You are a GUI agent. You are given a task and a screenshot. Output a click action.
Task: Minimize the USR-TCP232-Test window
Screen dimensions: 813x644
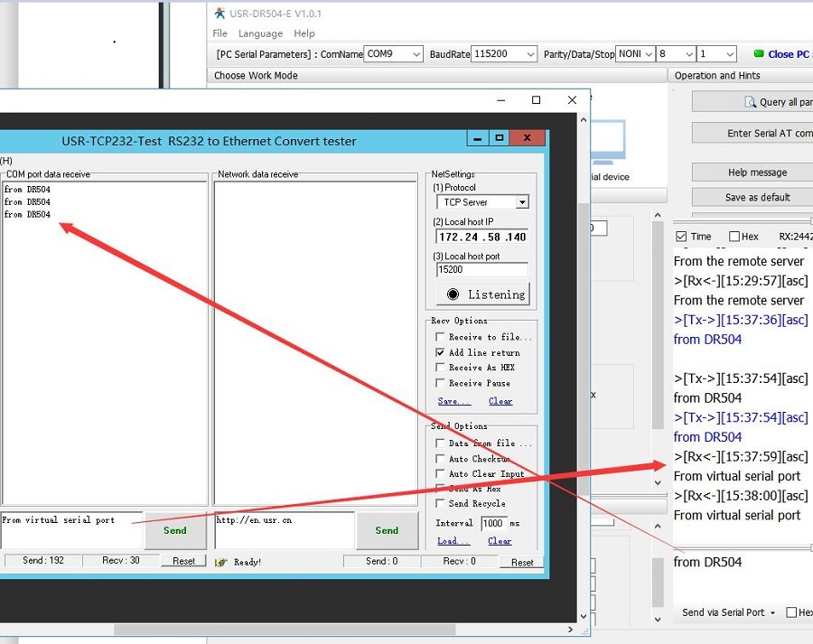click(x=478, y=138)
